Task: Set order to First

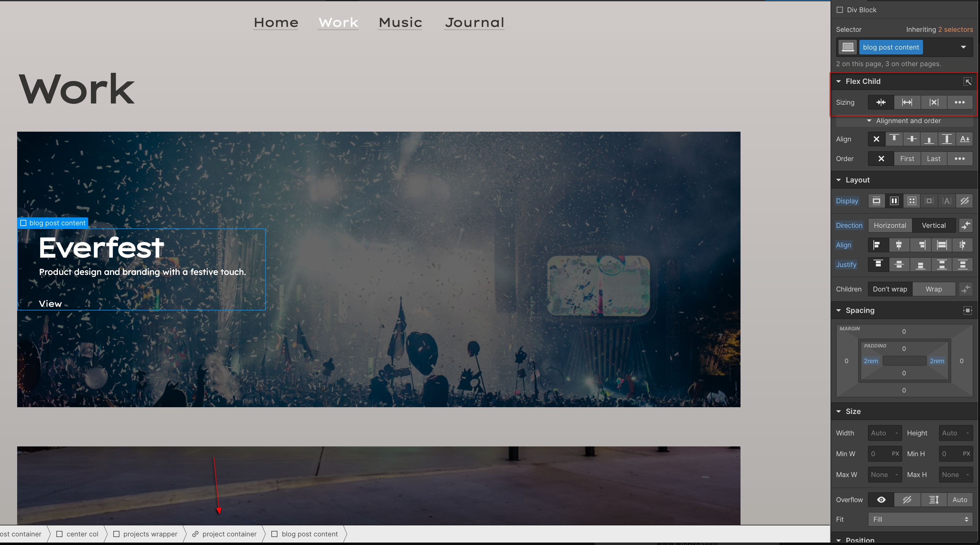Action: [907, 159]
